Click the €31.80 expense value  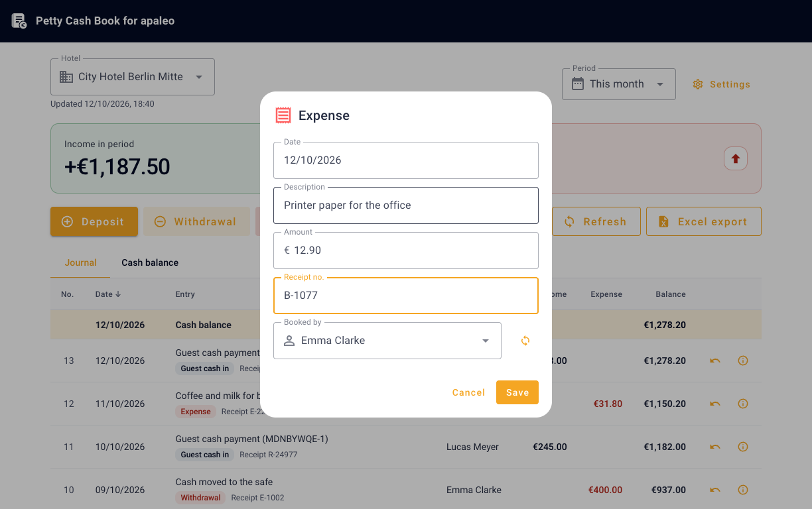tap(608, 404)
